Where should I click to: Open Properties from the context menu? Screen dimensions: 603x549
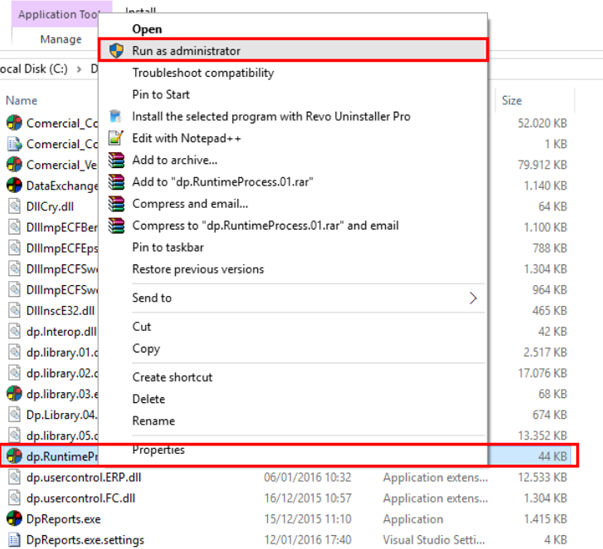point(158,450)
